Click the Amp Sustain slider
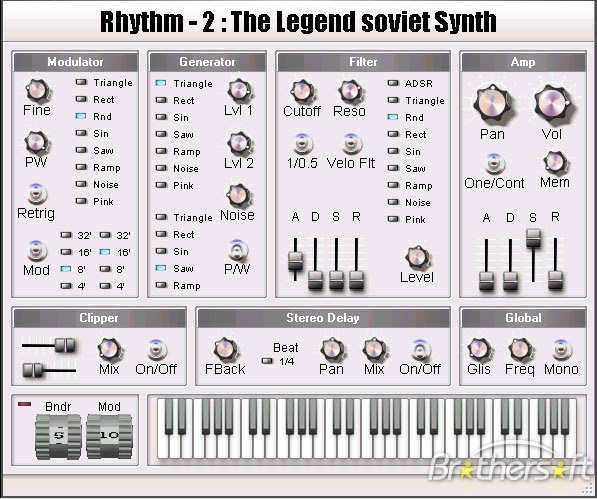Screen dimensions: 597x499 coord(533,239)
